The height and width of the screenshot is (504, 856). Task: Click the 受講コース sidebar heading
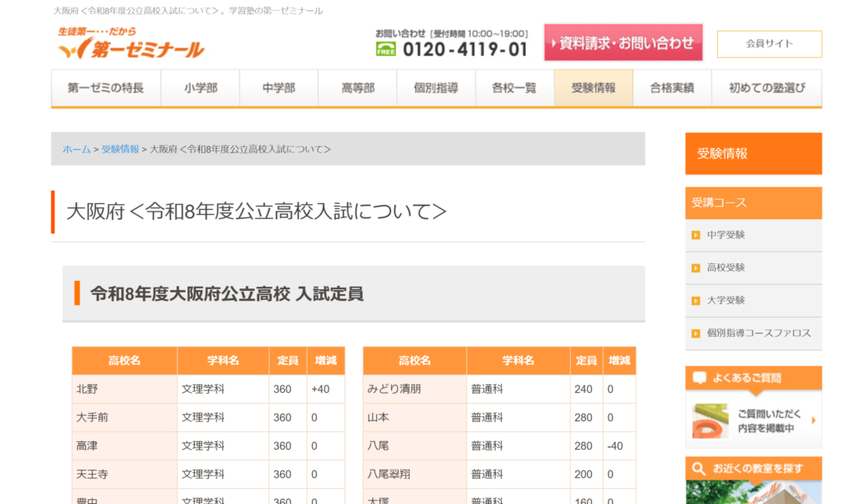coord(753,203)
